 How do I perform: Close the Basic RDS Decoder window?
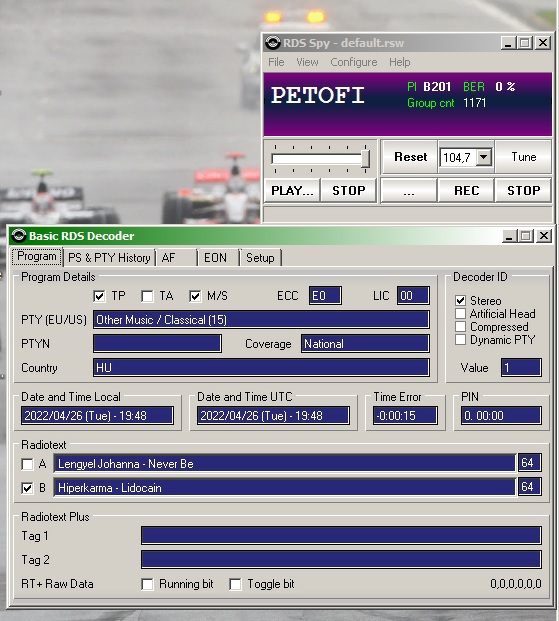click(x=544, y=236)
